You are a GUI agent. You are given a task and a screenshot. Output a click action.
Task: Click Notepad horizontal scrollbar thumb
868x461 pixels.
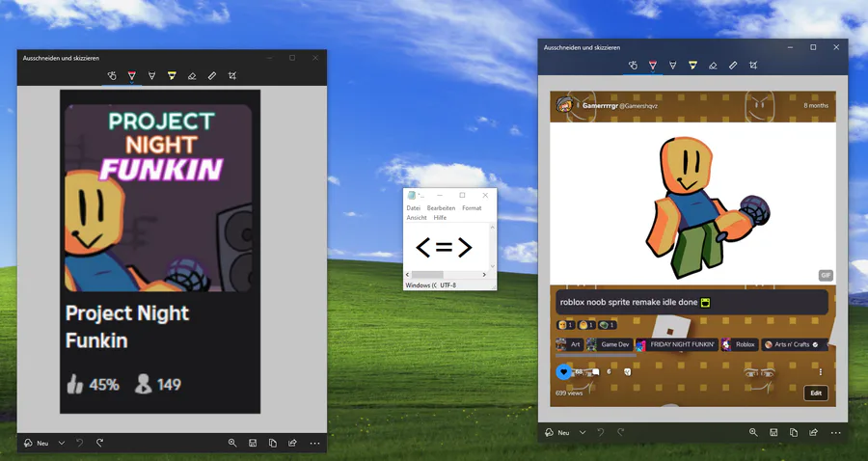coord(427,275)
